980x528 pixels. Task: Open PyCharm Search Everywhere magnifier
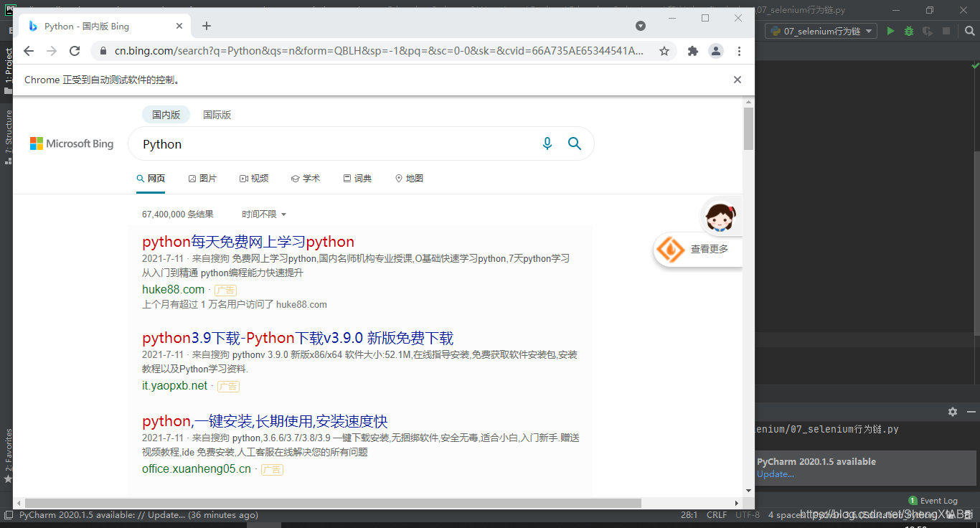968,31
